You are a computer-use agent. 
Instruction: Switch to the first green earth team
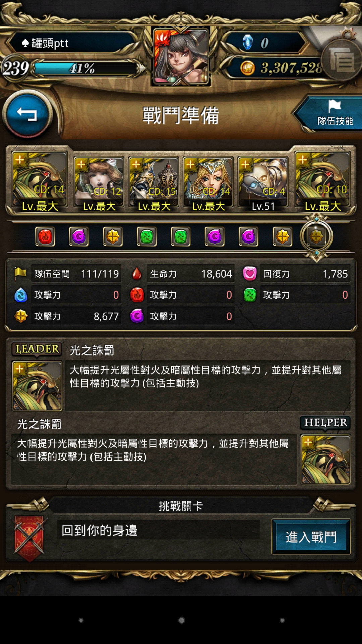click(147, 237)
